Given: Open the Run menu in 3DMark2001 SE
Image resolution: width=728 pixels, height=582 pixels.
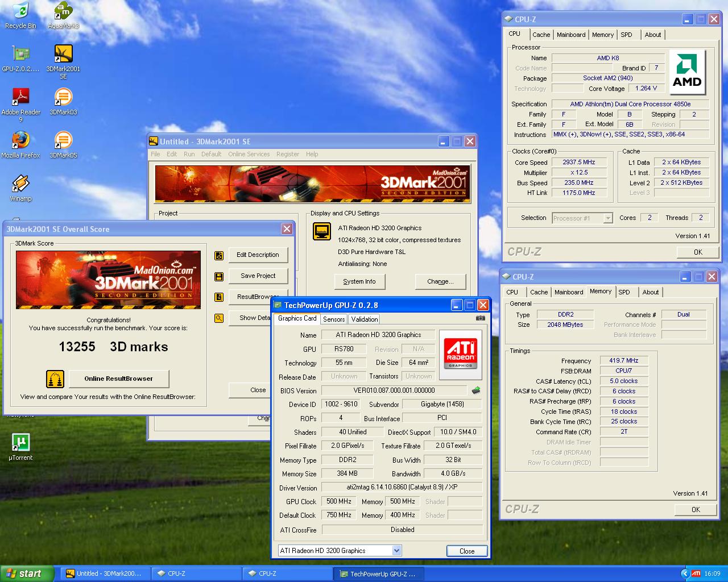Looking at the screenshot, I should 189,154.
